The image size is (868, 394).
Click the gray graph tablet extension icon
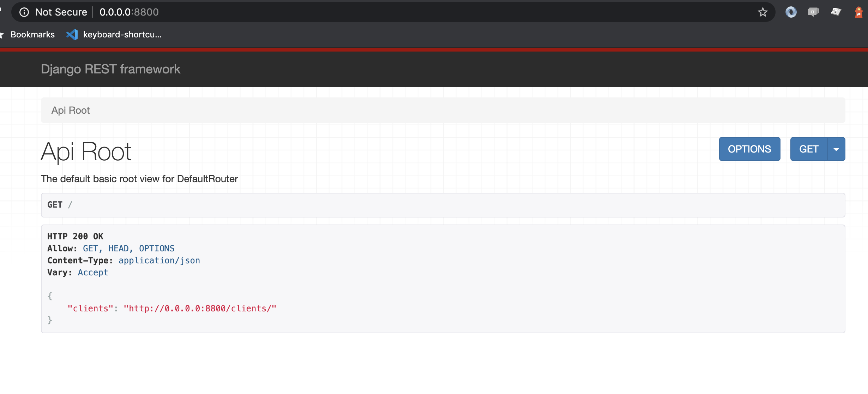(836, 12)
